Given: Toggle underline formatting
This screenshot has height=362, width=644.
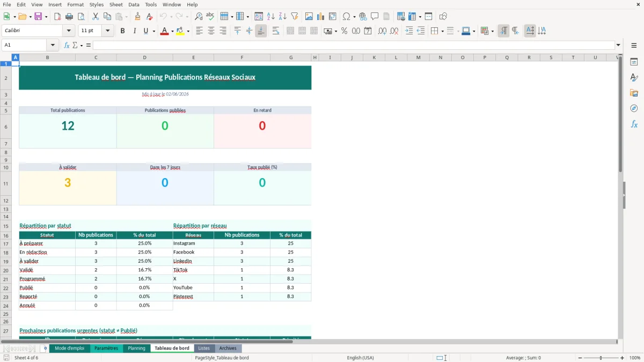Looking at the screenshot, I should point(146,31).
